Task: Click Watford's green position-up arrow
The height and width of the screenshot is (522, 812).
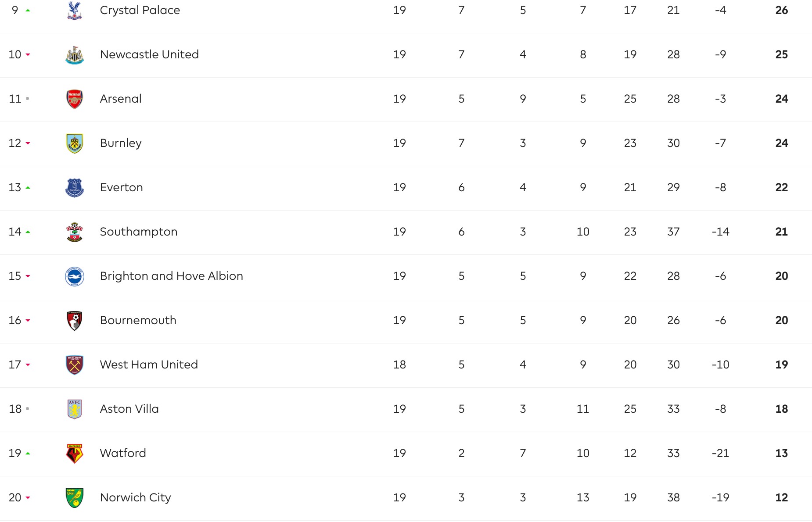Action: click(28, 453)
